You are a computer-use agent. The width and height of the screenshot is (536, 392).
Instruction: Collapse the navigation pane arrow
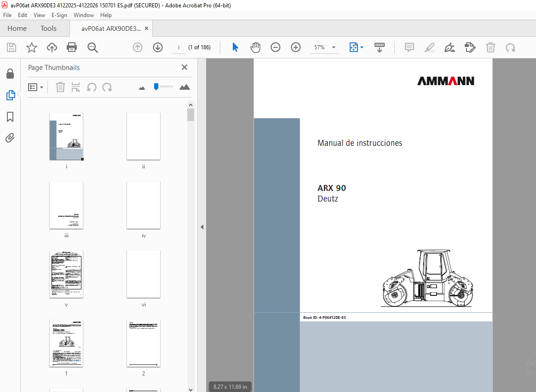click(202, 227)
